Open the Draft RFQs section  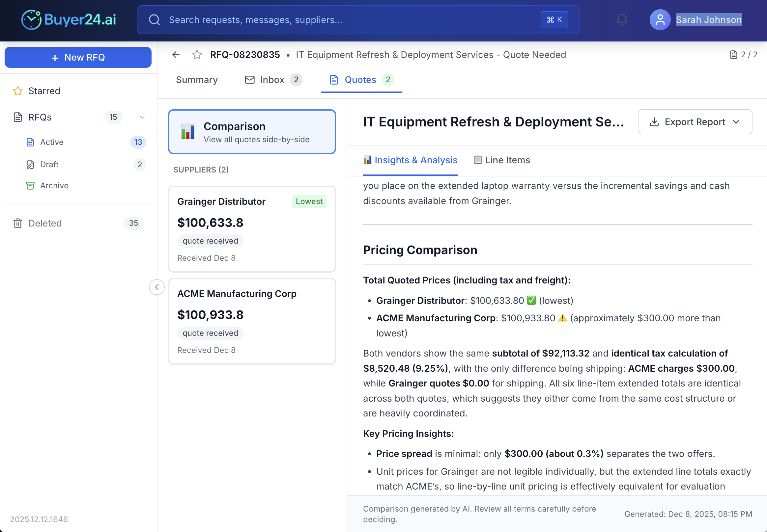click(x=49, y=164)
